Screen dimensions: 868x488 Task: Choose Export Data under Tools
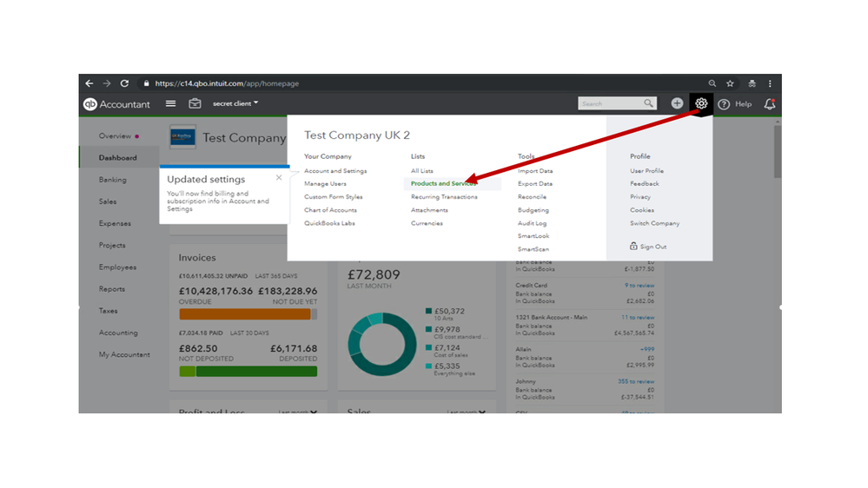[535, 184]
